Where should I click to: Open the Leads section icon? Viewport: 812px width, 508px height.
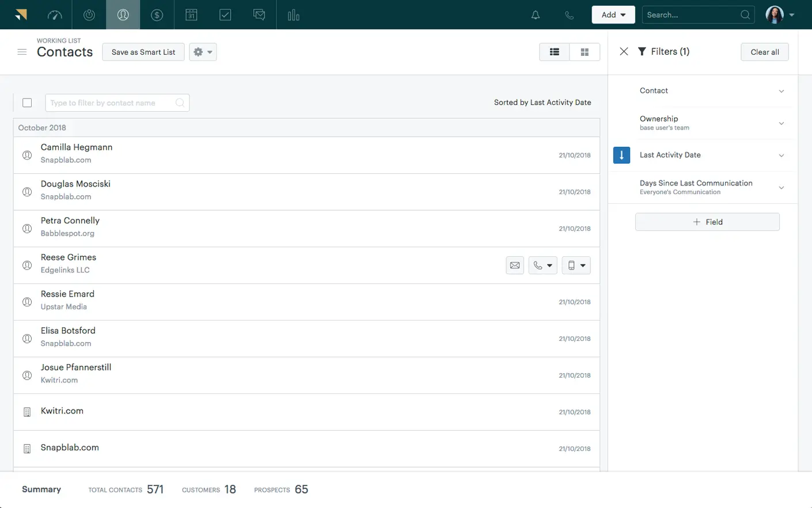[89, 14]
